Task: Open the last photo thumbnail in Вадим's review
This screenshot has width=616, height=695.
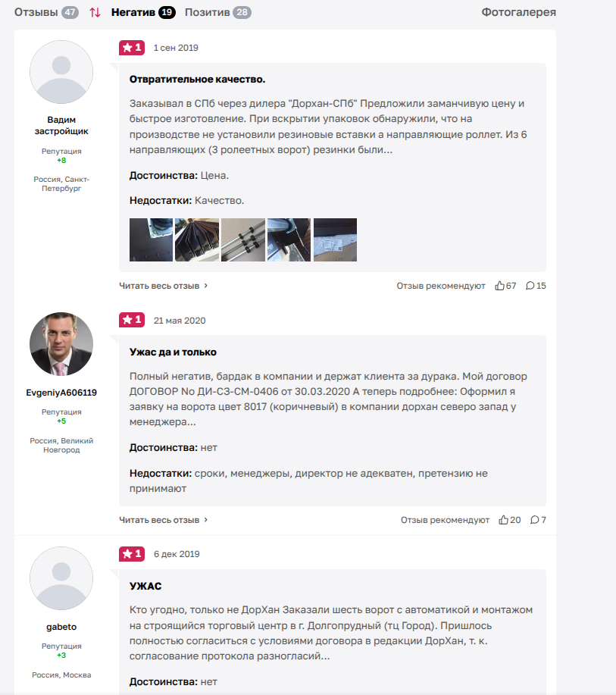Action: 335,239
